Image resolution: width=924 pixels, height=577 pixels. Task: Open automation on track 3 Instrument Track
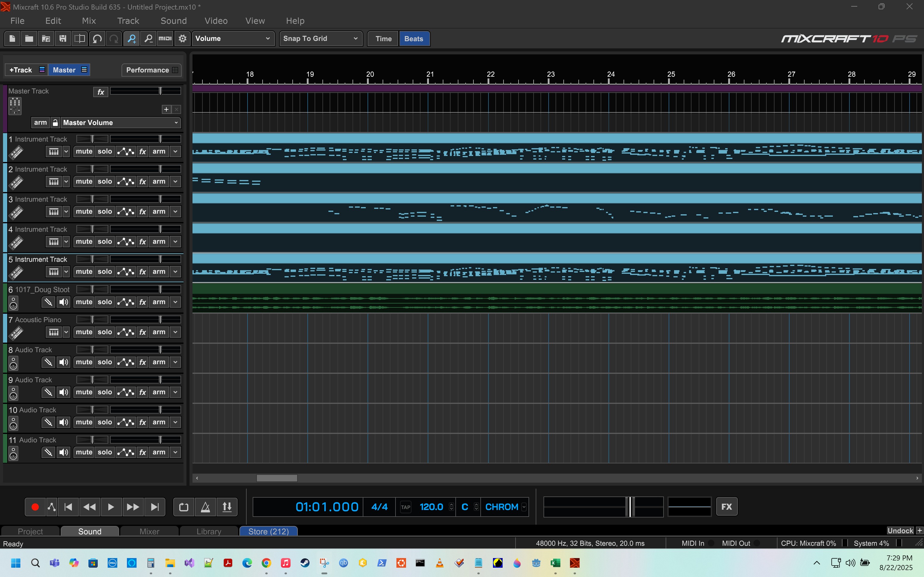click(x=126, y=212)
